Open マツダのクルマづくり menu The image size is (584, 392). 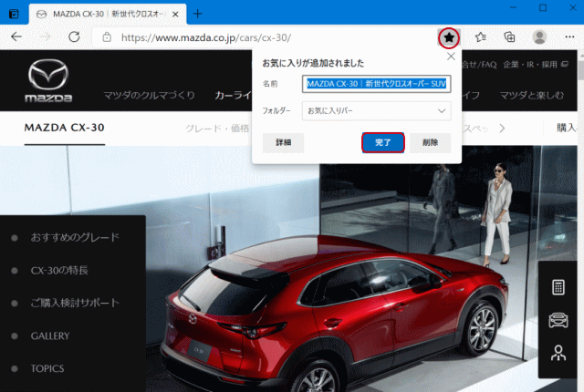tap(150, 95)
